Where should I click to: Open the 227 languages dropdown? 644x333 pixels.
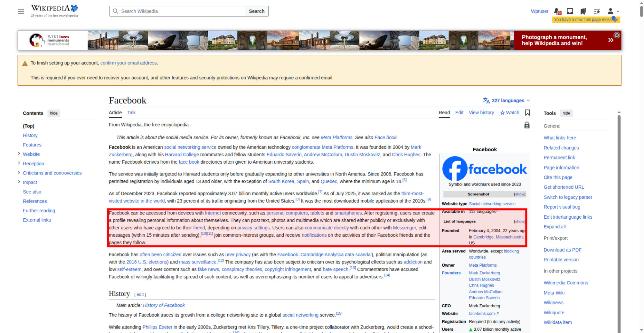point(507,100)
